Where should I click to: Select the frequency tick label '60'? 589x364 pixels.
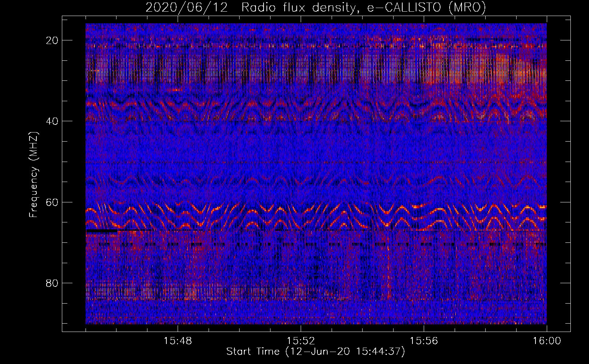point(52,202)
